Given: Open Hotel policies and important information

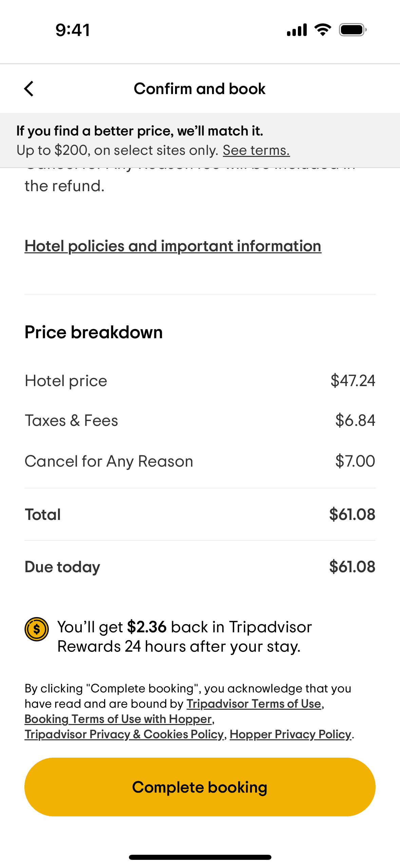Looking at the screenshot, I should pyautogui.click(x=173, y=246).
